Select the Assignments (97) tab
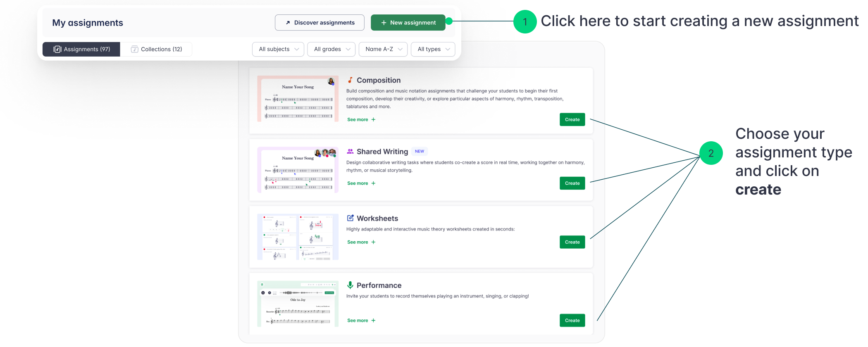Image resolution: width=868 pixels, height=347 pixels. pyautogui.click(x=81, y=49)
